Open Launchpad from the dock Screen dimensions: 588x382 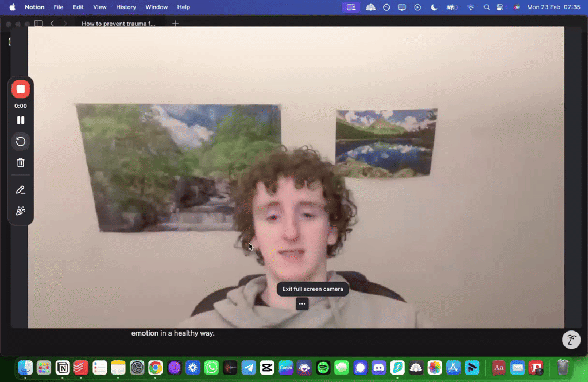tap(44, 368)
